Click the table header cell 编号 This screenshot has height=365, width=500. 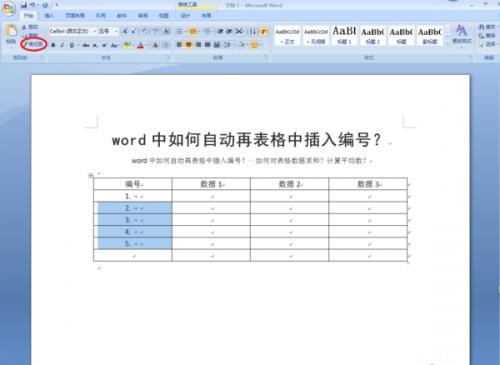133,184
